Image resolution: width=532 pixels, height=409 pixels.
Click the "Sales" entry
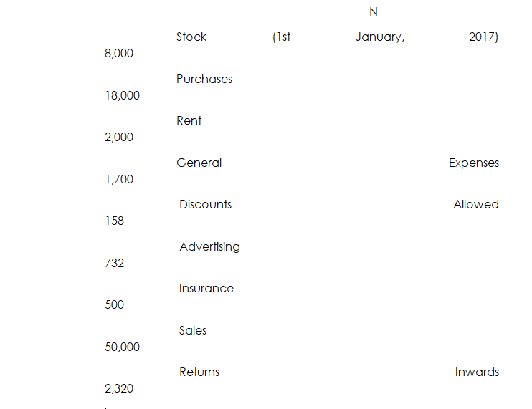[193, 331]
